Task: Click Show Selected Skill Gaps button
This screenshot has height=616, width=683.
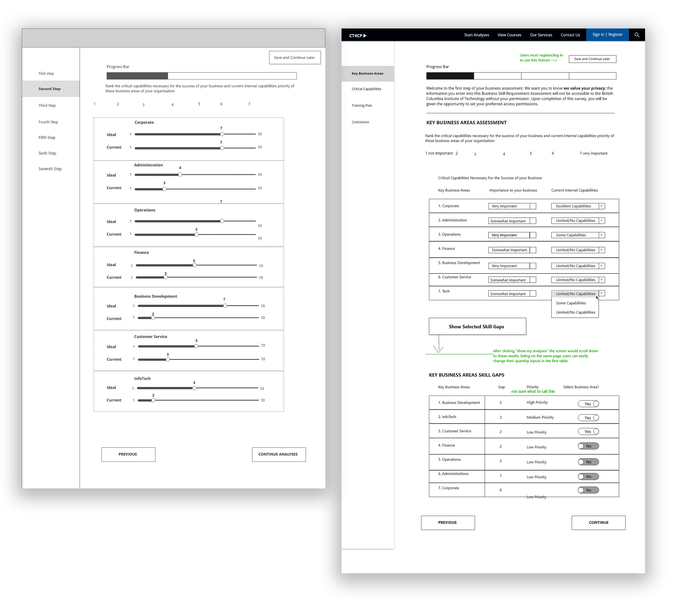Action: click(477, 327)
